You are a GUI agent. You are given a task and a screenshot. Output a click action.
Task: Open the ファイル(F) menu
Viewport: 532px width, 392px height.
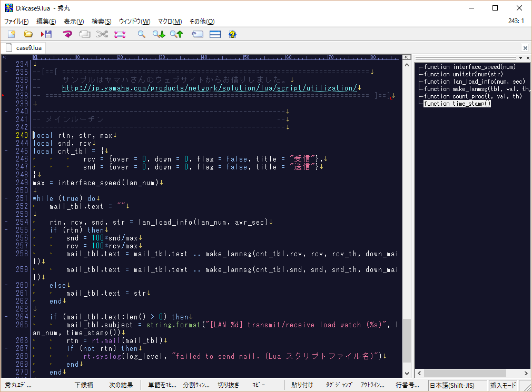pyautogui.click(x=16, y=22)
